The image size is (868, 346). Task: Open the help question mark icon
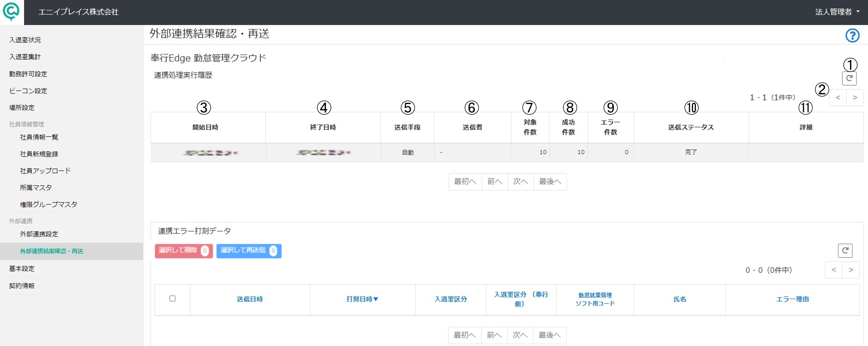(852, 35)
